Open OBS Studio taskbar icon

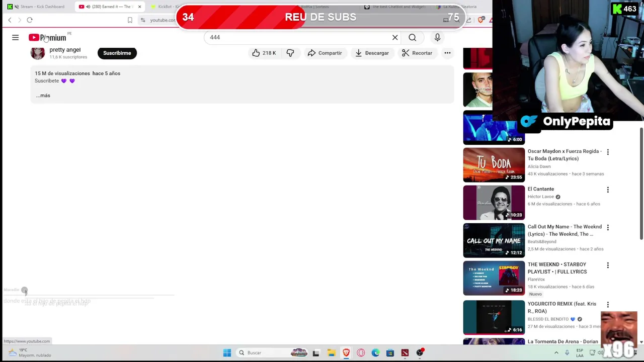pyautogui.click(x=420, y=353)
